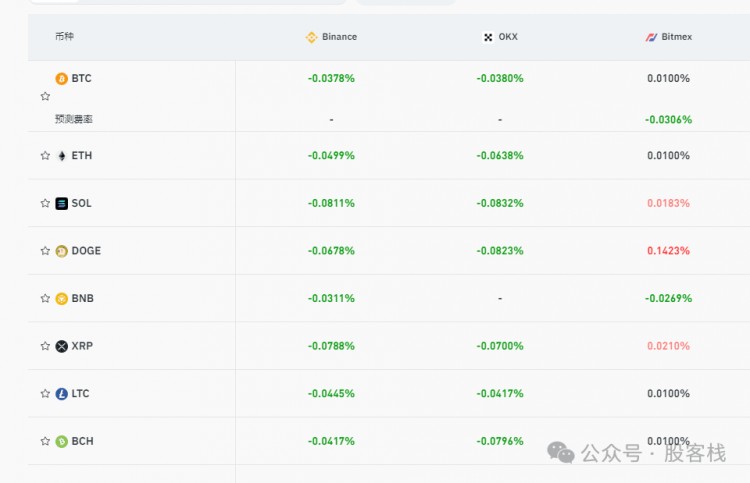Click BTC Binance rate -0.0378%
750x483 pixels.
(x=331, y=78)
